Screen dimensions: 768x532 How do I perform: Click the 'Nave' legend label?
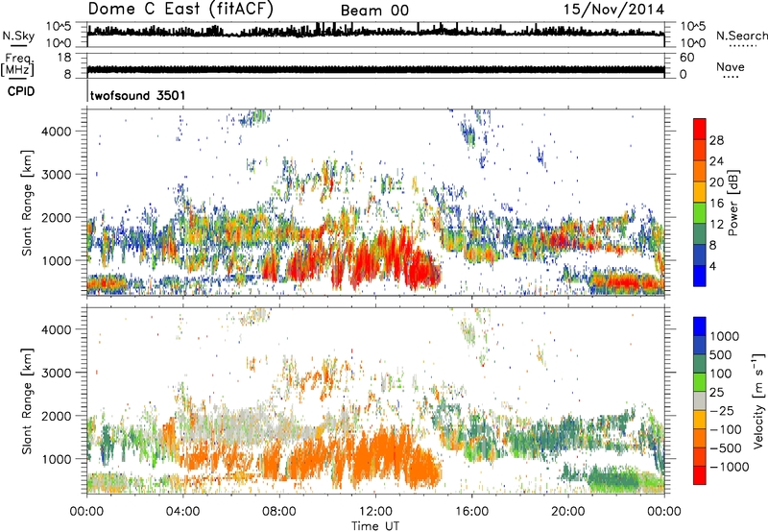(731, 67)
